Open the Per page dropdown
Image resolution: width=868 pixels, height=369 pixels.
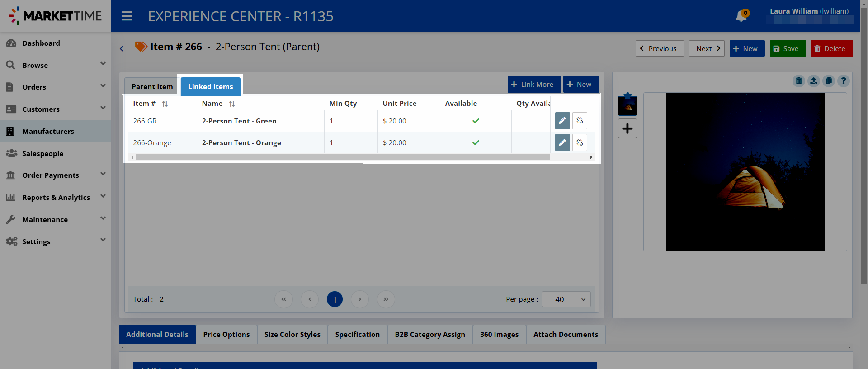click(x=566, y=299)
